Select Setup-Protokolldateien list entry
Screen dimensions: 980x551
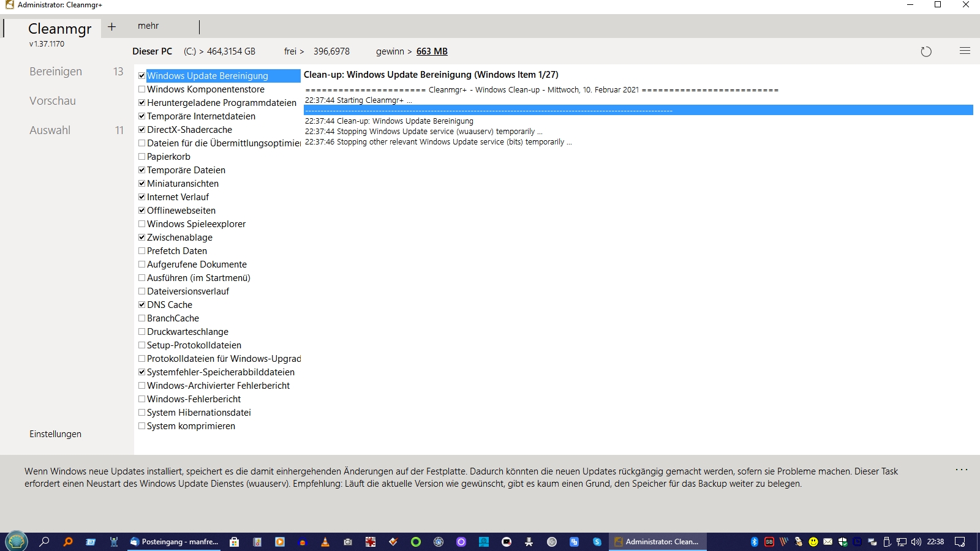[194, 345]
